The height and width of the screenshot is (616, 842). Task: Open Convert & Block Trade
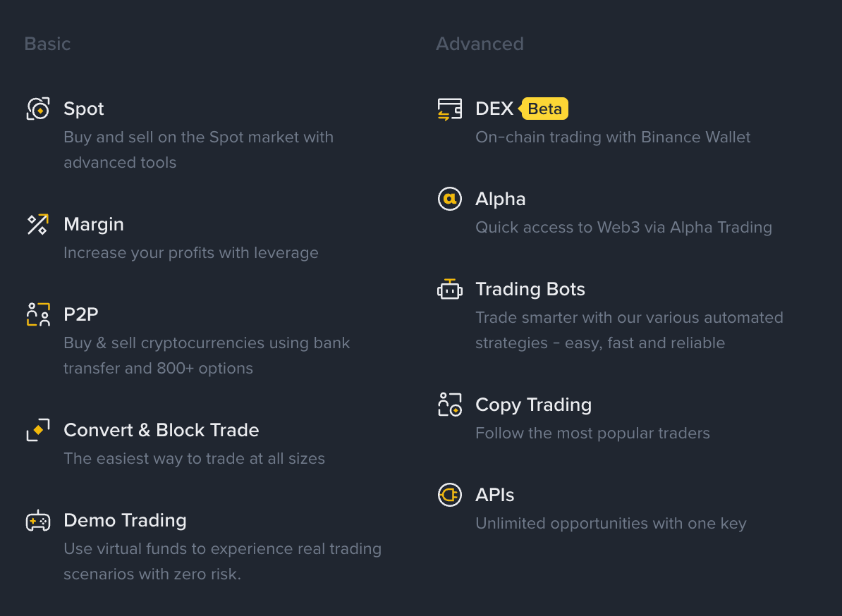161,430
